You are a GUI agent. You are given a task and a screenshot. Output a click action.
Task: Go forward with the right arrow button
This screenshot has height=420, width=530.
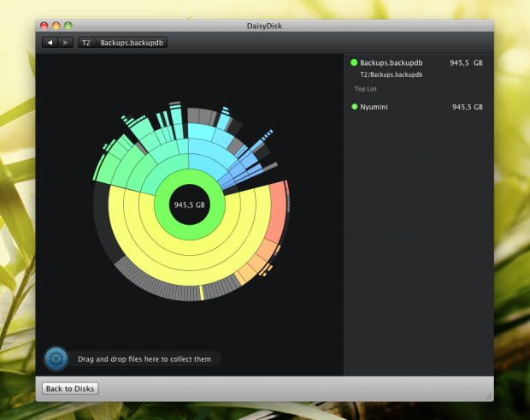pyautogui.click(x=66, y=43)
